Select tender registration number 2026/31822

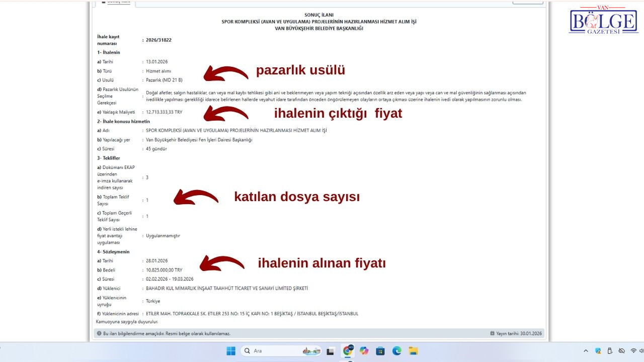159,40
